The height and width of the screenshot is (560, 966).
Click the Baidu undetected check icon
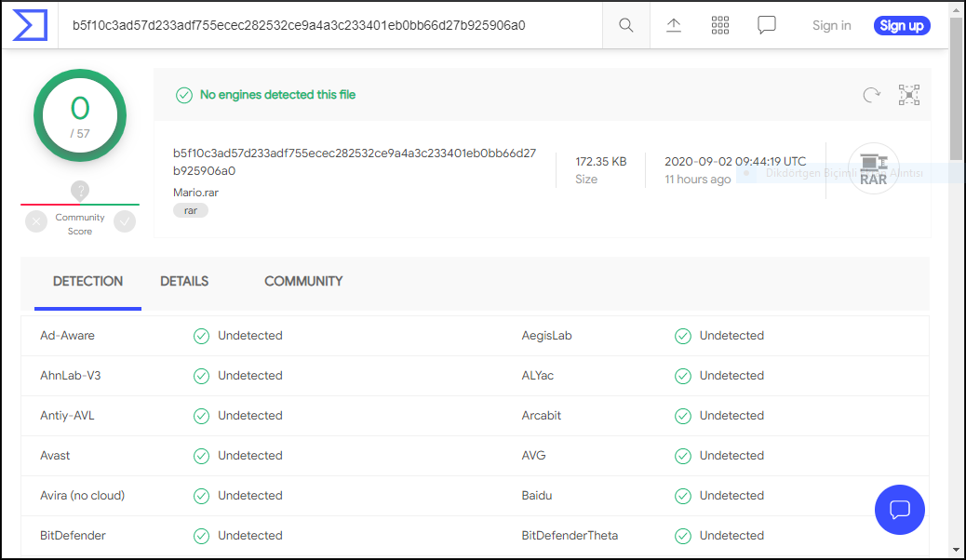(682, 496)
